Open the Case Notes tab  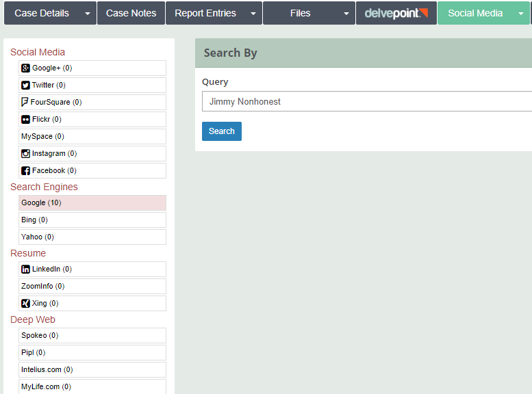(131, 13)
